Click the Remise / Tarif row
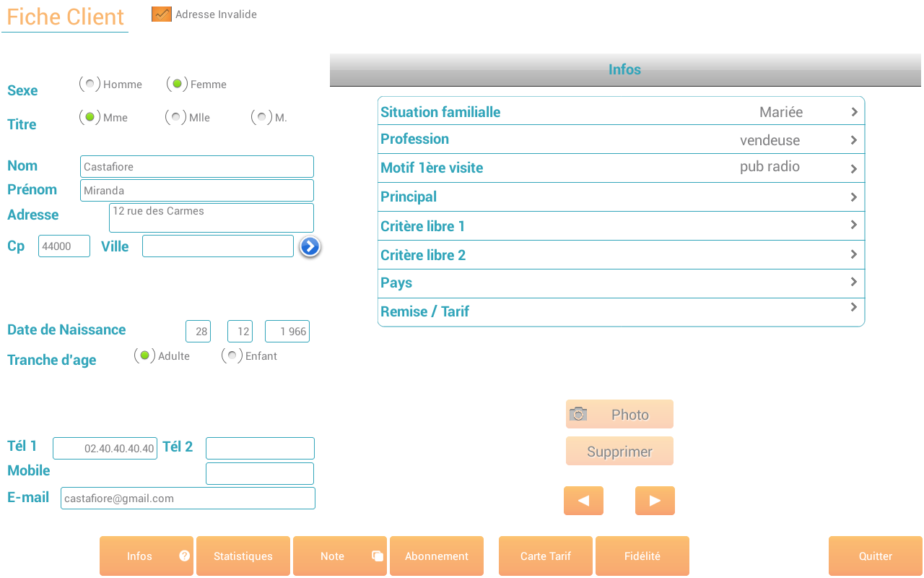Screen dimensions: 924x578 click(621, 311)
